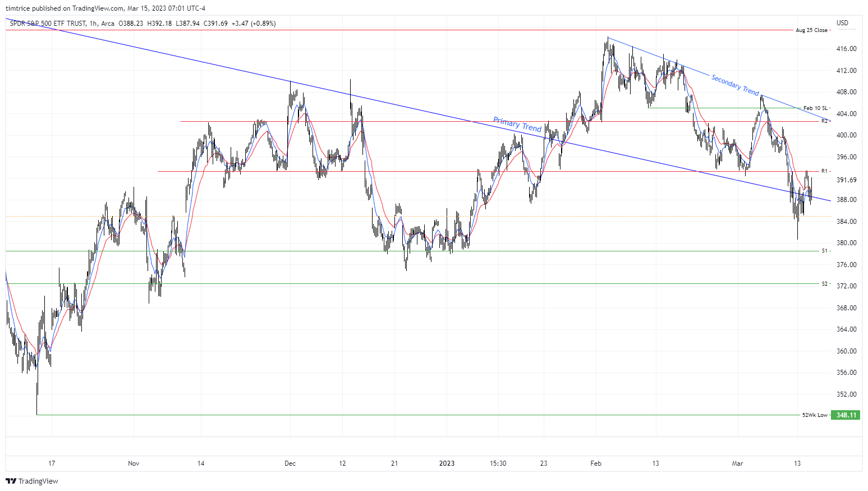Image resolution: width=868 pixels, height=491 pixels.
Task: Click the 14 date on the time axis
Action: click(201, 464)
